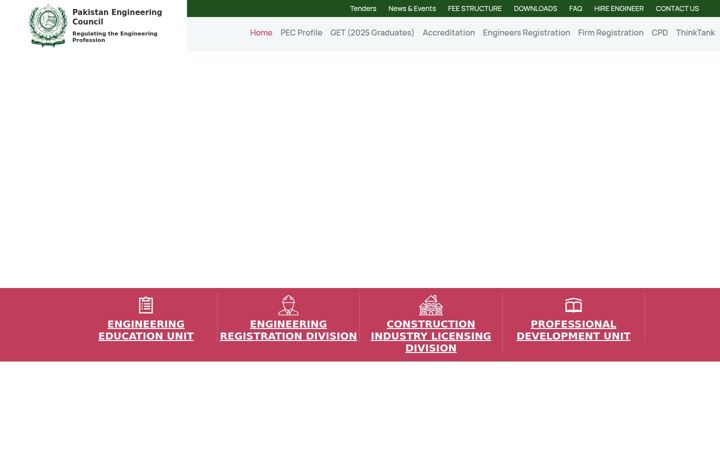
Task: Click the Pakistan Engineering Council title text
Action: 117,17
